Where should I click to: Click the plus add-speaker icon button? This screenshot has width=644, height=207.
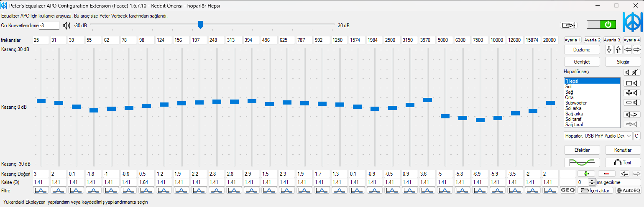click(x=632, y=93)
